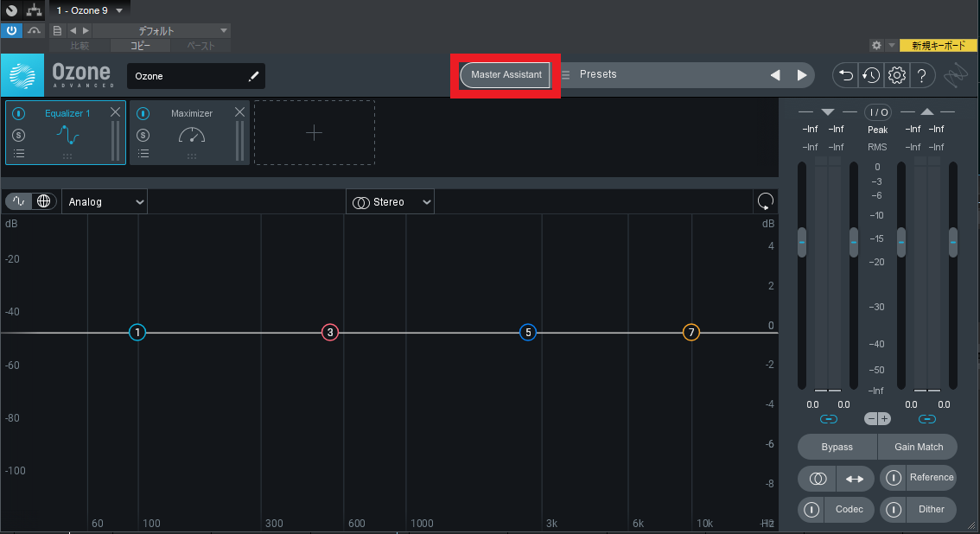Image resolution: width=980 pixels, height=534 pixels.
Task: Toggle Dither power button
Action: 894,510
